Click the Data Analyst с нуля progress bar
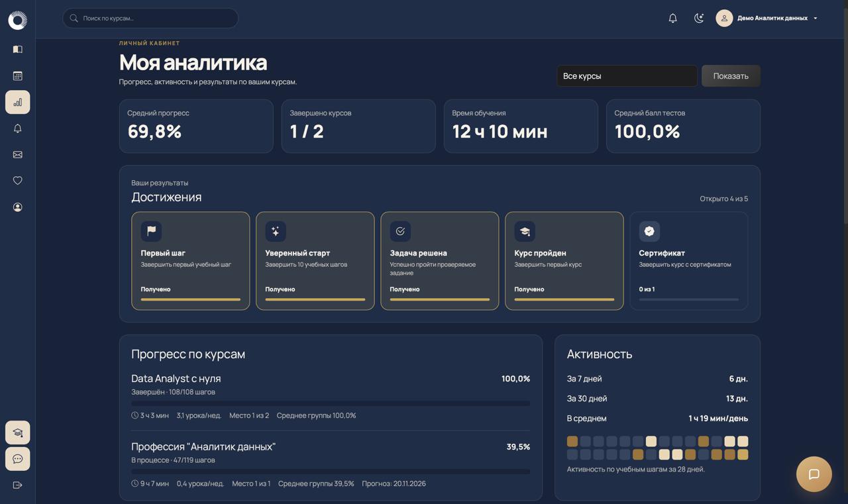Image resolution: width=848 pixels, height=504 pixels. click(331, 403)
